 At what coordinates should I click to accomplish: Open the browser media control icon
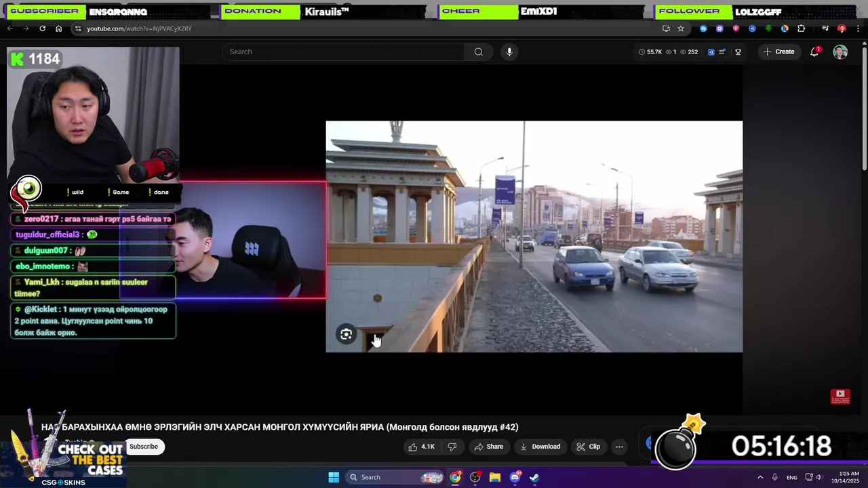pos(825,28)
